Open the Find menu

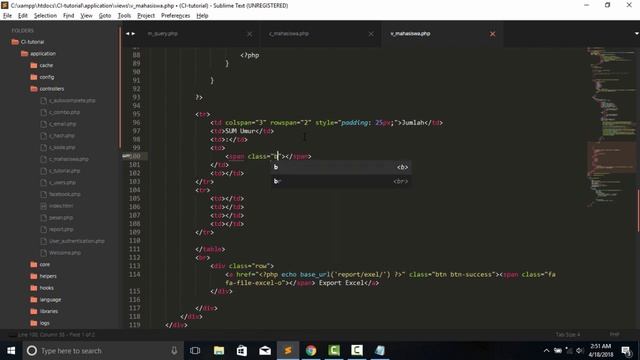(69, 16)
